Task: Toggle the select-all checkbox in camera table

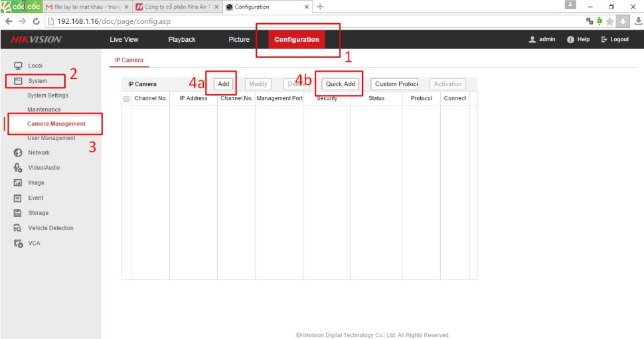Action: (126, 99)
